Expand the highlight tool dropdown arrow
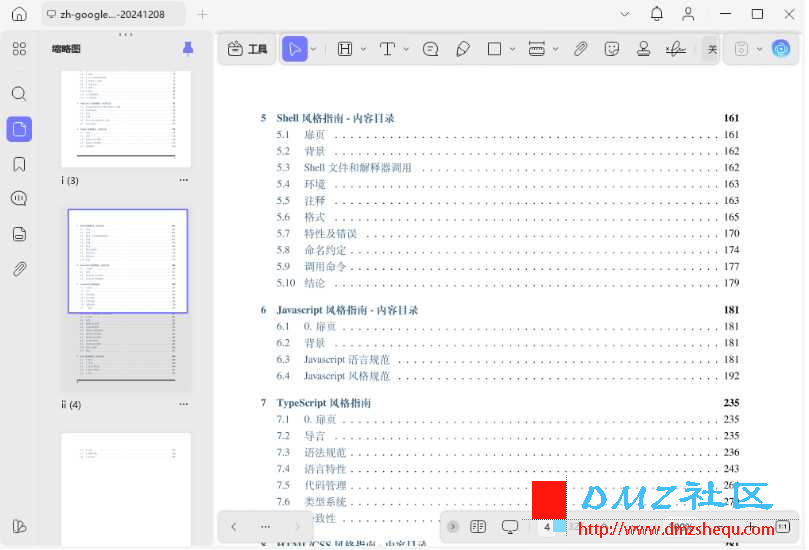Image resolution: width=809 pixels, height=550 pixels. coord(363,50)
